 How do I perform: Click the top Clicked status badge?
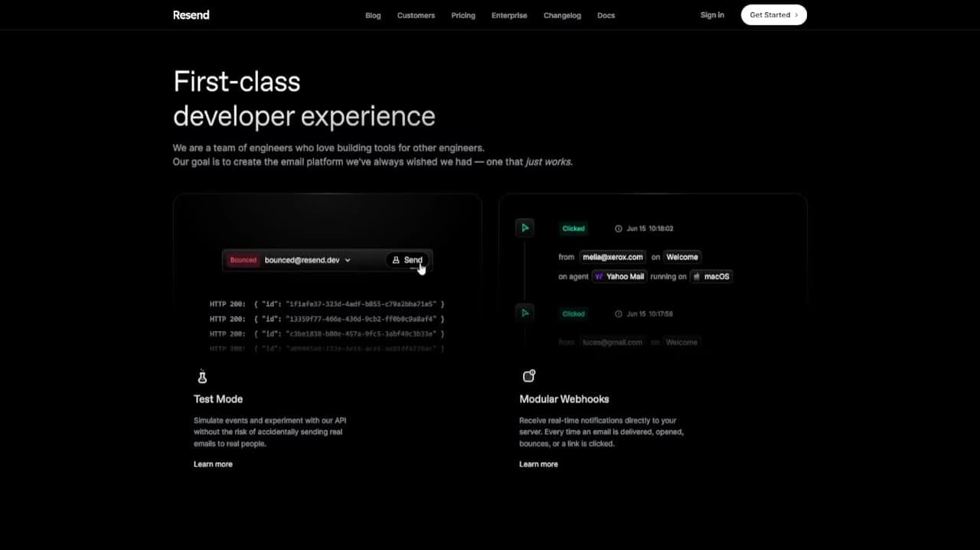pyautogui.click(x=573, y=229)
